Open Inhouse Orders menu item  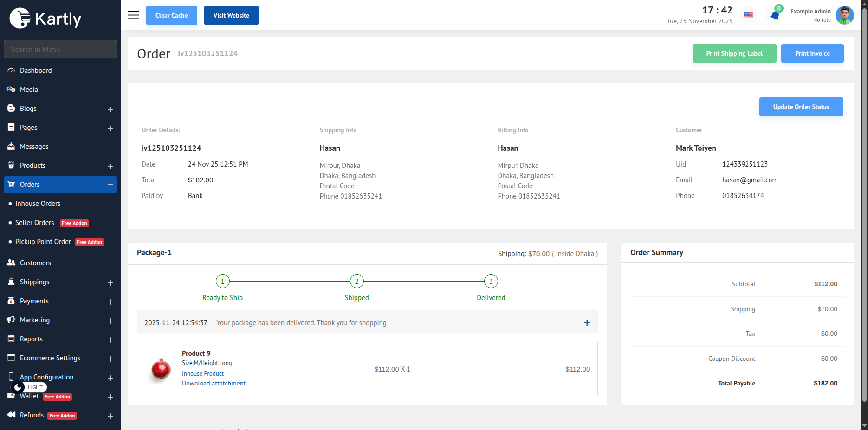tap(38, 204)
